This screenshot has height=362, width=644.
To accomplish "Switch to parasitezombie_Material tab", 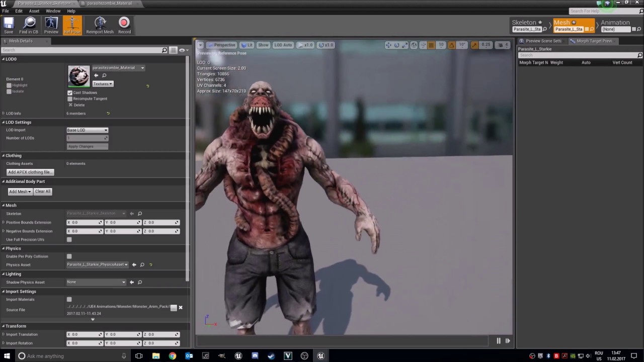I will point(109,4).
